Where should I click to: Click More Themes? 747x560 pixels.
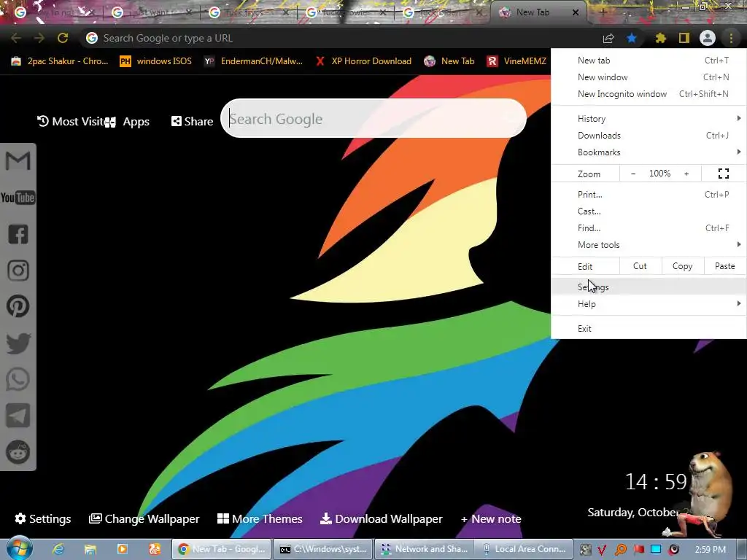(x=260, y=518)
